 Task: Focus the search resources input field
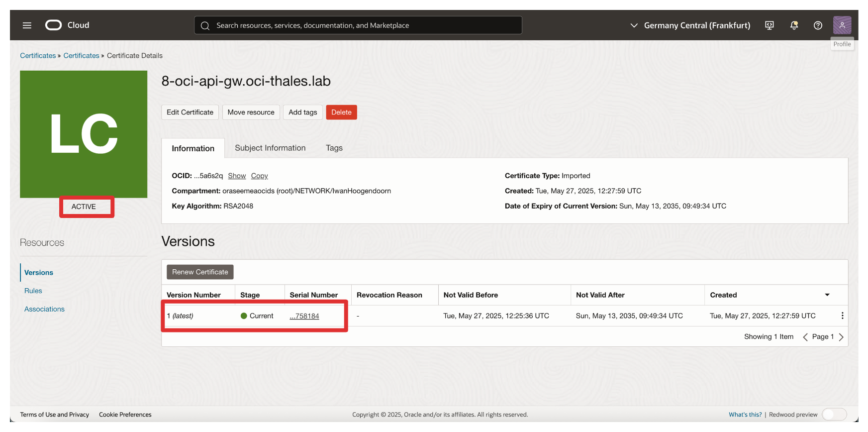coord(358,25)
